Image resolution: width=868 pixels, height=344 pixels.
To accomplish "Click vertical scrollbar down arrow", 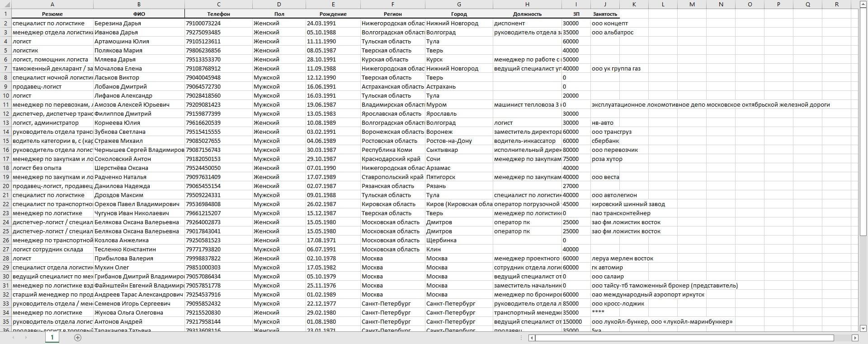I will (x=863, y=328).
